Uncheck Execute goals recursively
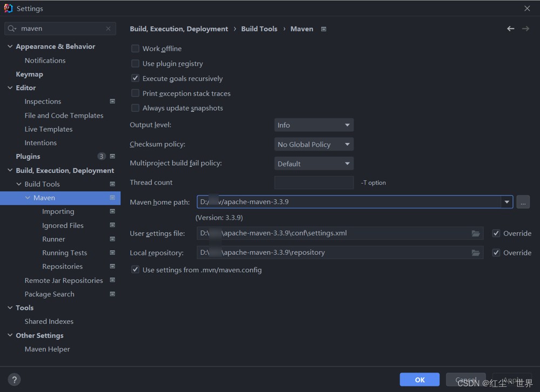Image resolution: width=540 pixels, height=392 pixels. click(136, 78)
